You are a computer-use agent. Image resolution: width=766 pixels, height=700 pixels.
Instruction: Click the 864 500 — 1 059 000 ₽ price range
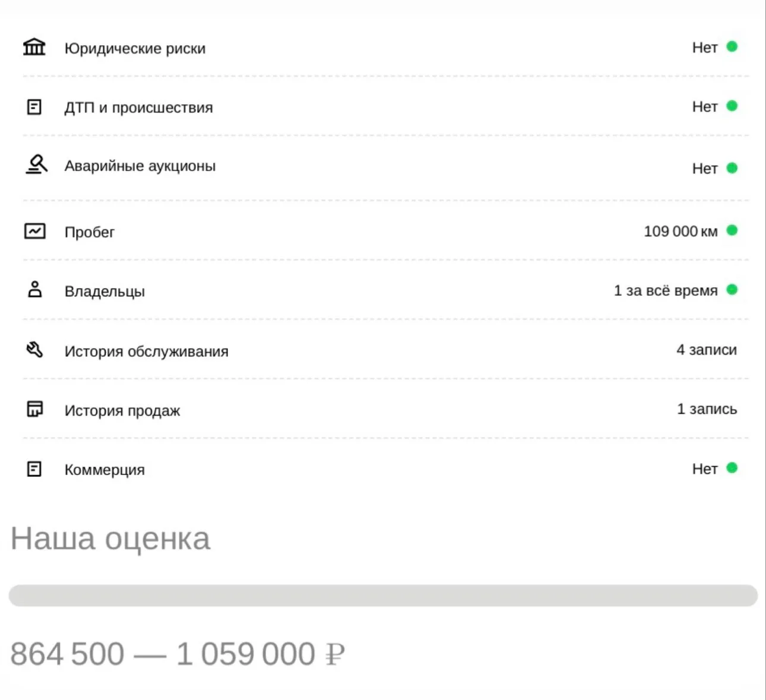(x=178, y=654)
